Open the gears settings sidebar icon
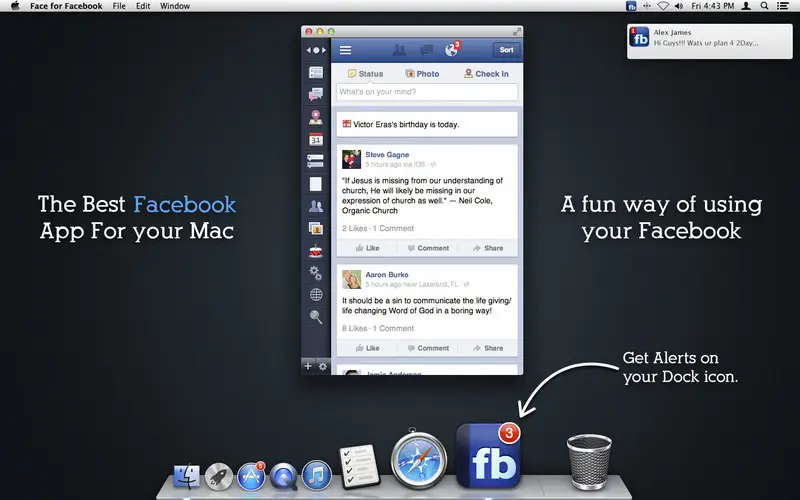Viewport: 800px width, 500px height. coord(316,273)
